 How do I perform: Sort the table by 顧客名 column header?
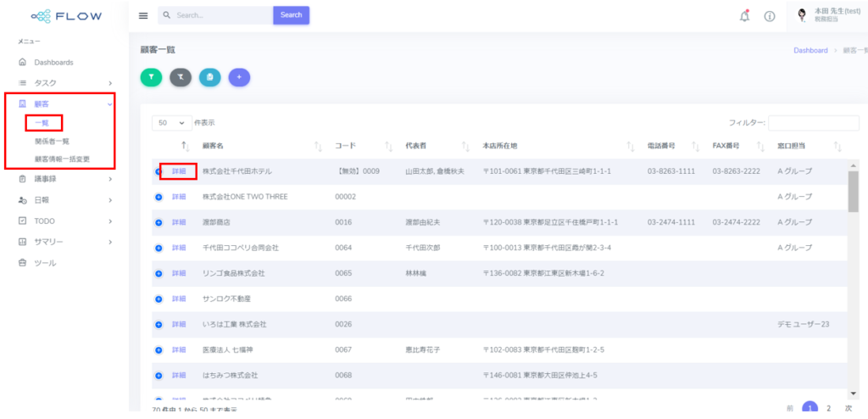(212, 147)
